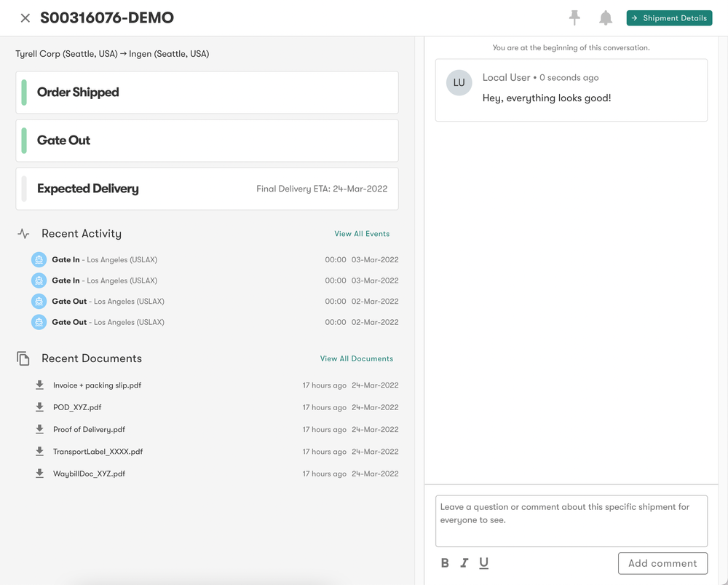Open the Shipment Details view

(669, 17)
